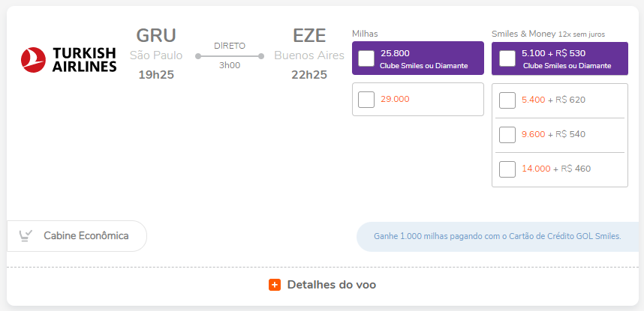The image size is (644, 311).
Task: Select the 14.000 + R$ 460 option
Action: point(507,169)
